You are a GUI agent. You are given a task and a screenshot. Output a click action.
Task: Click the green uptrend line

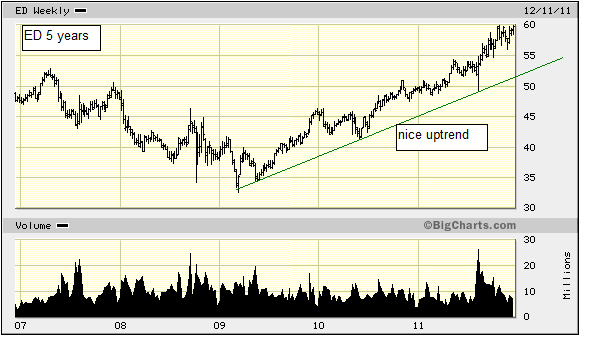399,124
